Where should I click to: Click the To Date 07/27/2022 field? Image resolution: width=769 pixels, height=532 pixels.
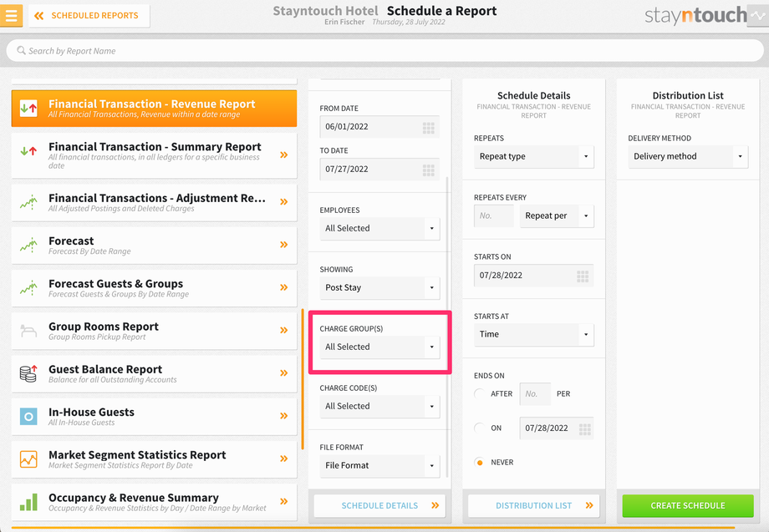coord(379,169)
